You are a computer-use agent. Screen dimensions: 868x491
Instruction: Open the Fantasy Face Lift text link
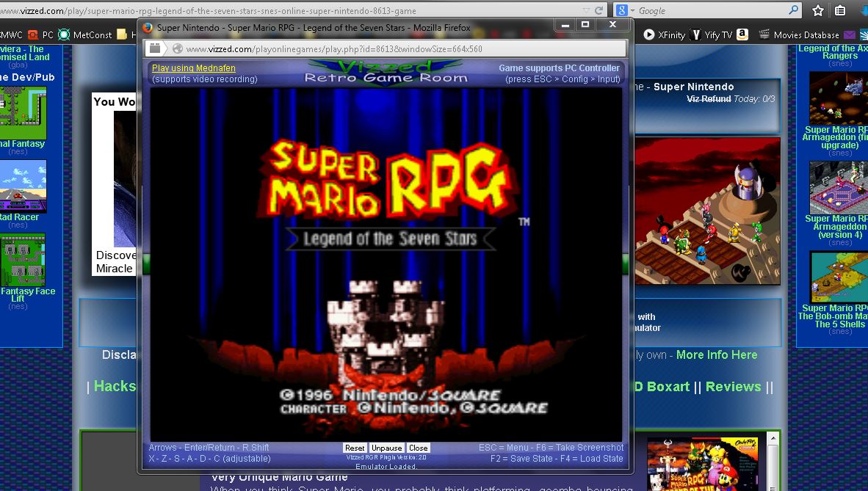point(28,295)
